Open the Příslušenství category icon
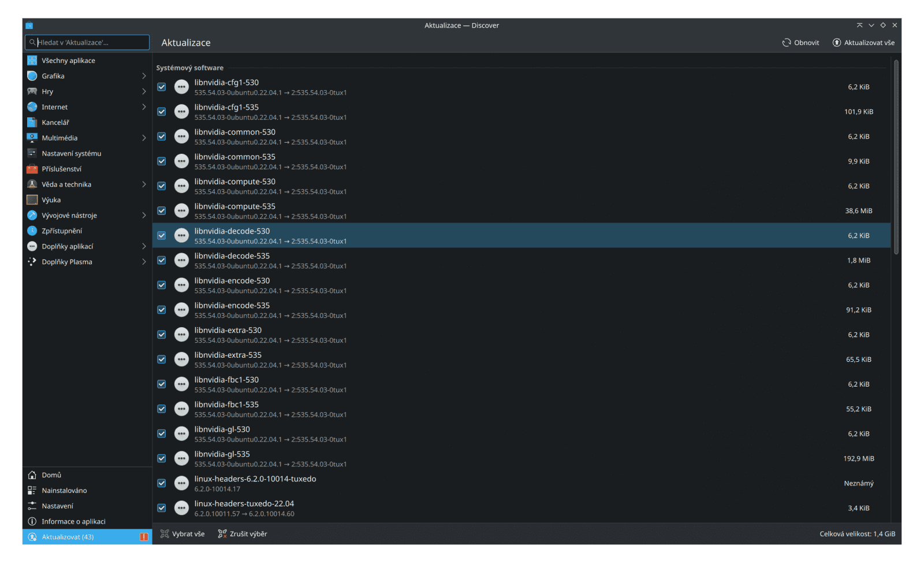This screenshot has width=924, height=571. 32,169
